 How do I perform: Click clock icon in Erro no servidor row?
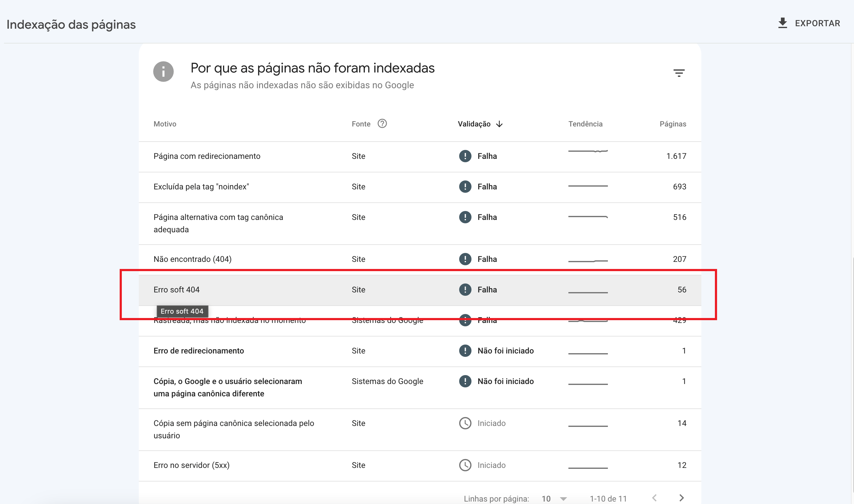pos(465,465)
